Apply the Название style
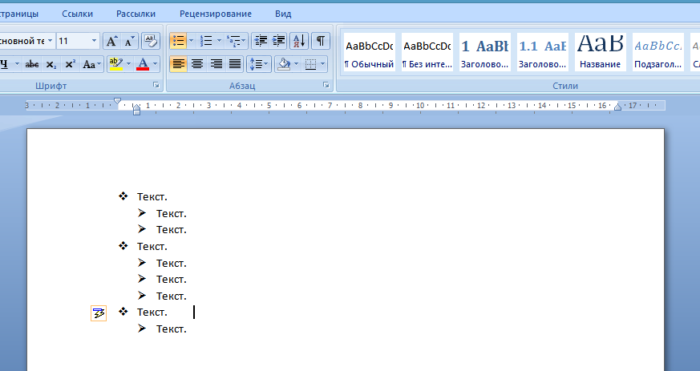 click(600, 52)
